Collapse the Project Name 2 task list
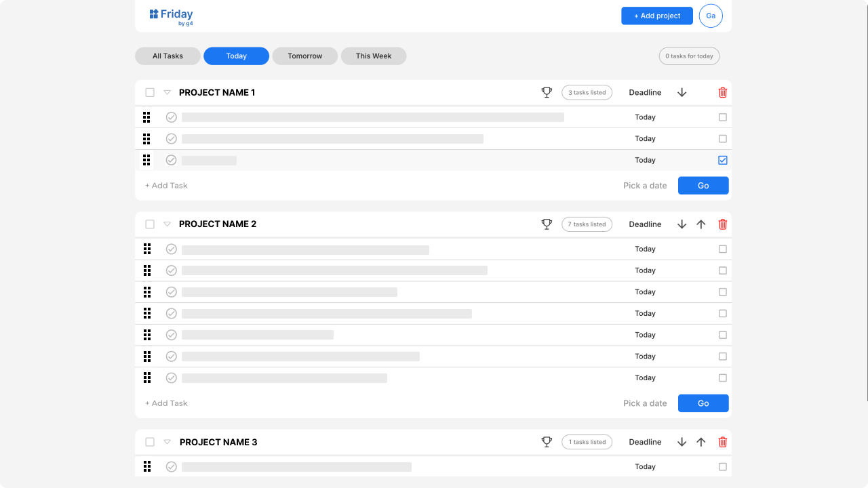Viewport: 868px width, 488px height. pyautogui.click(x=167, y=224)
